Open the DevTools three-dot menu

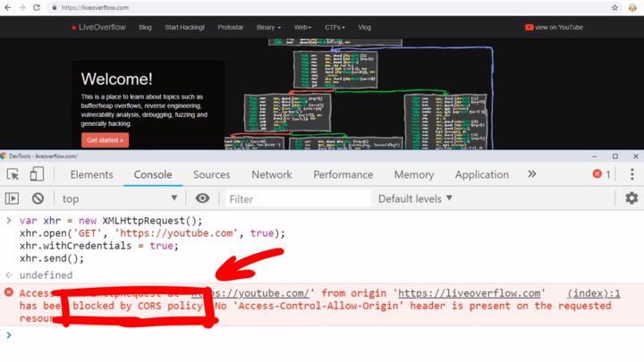pos(632,174)
